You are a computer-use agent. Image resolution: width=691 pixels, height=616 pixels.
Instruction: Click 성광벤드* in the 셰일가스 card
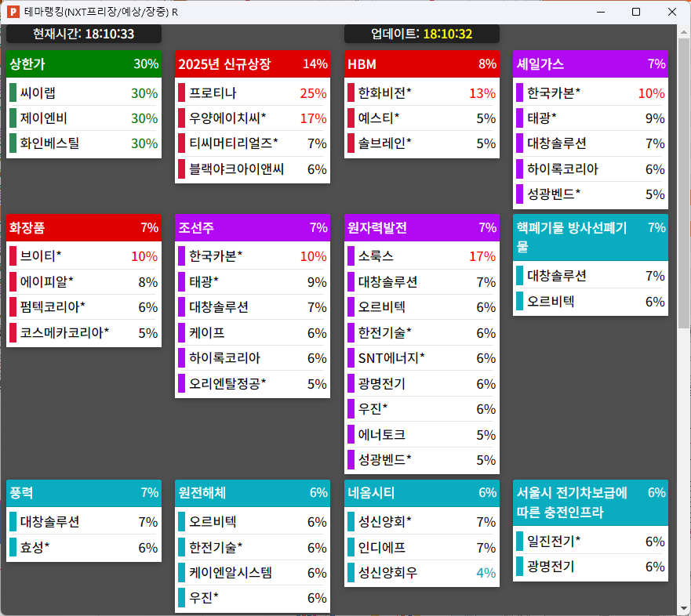591,194
